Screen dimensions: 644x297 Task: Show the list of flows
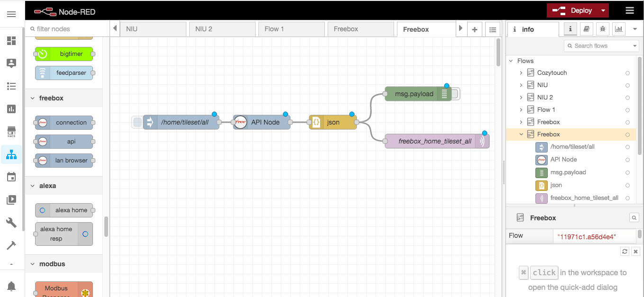(493, 29)
